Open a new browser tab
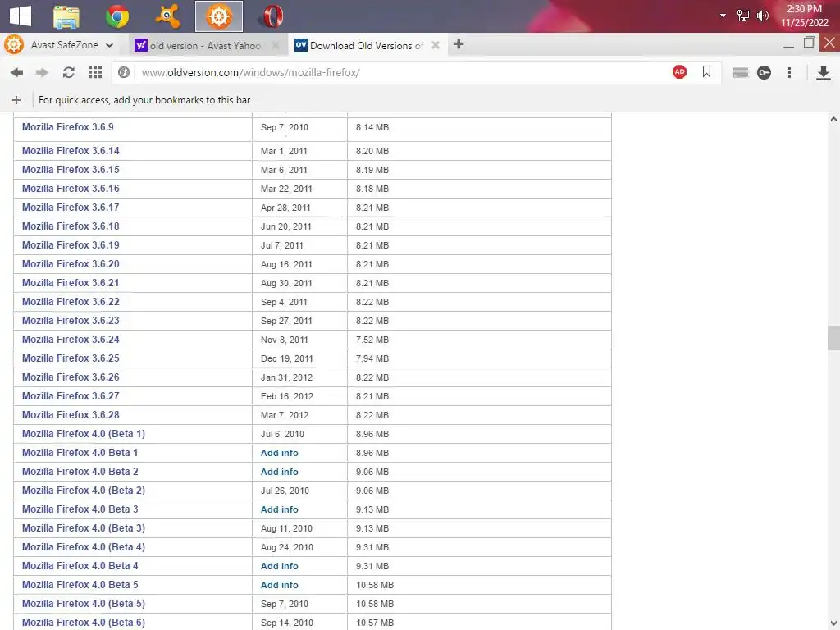840x630 pixels. (459, 44)
